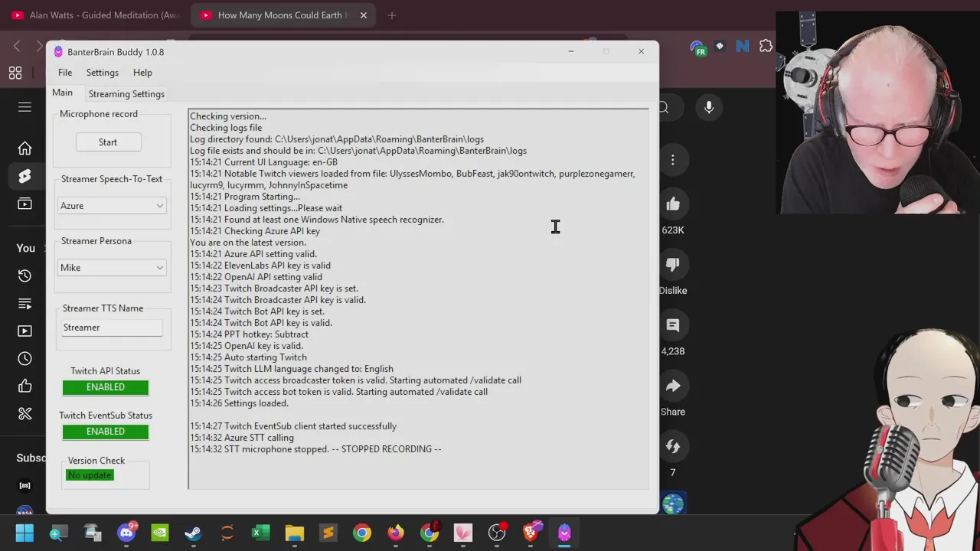The image size is (980, 551).
Task: Click the blue N extension icon
Action: pyautogui.click(x=742, y=47)
